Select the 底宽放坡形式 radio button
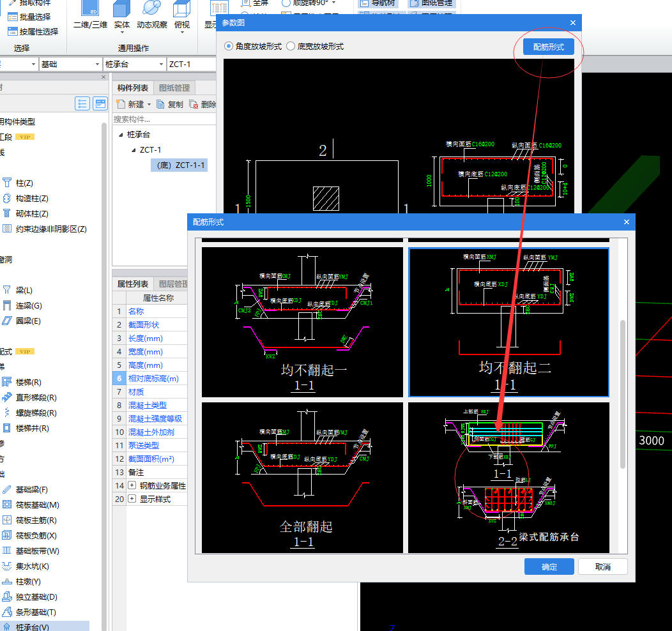The width and height of the screenshot is (672, 631). tap(291, 47)
